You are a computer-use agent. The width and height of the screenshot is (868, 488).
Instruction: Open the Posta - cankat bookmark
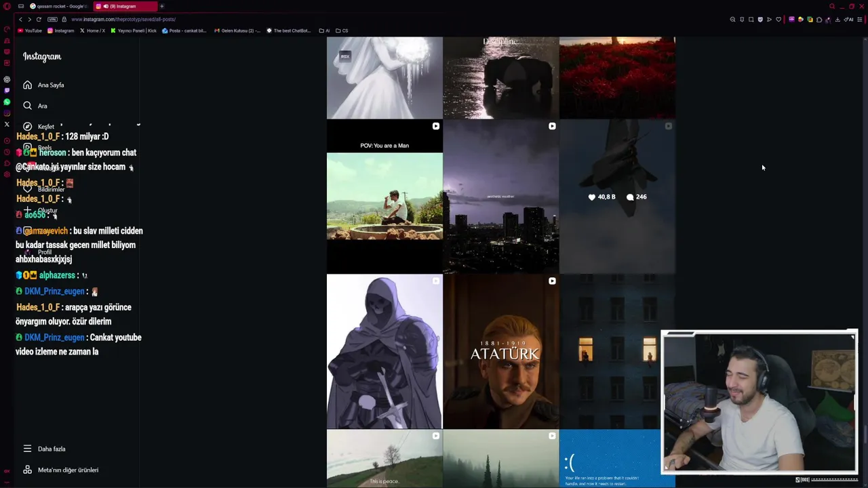point(184,30)
